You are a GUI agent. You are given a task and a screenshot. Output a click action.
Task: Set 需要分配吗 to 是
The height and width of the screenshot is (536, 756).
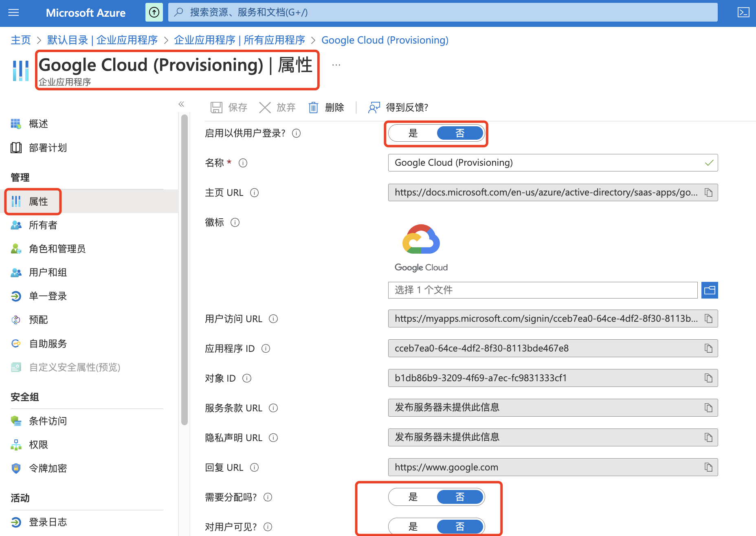[413, 497]
